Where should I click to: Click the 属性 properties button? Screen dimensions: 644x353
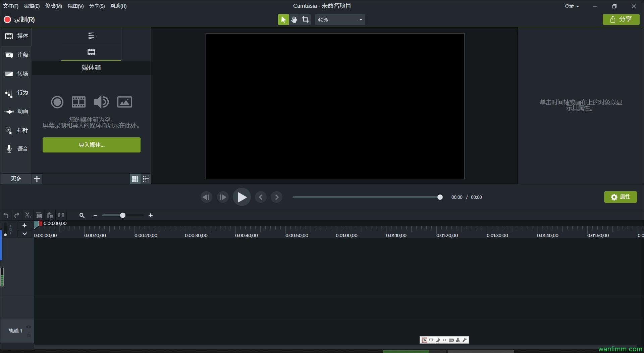(620, 197)
